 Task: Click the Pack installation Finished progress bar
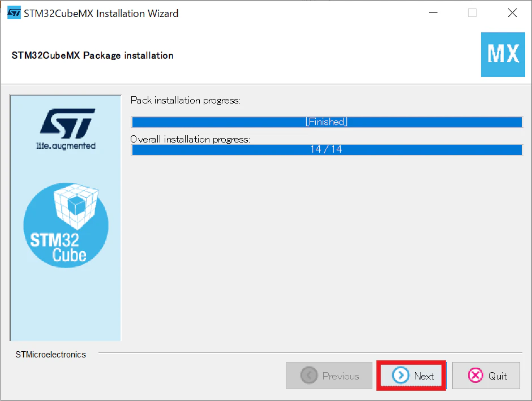[x=327, y=122]
